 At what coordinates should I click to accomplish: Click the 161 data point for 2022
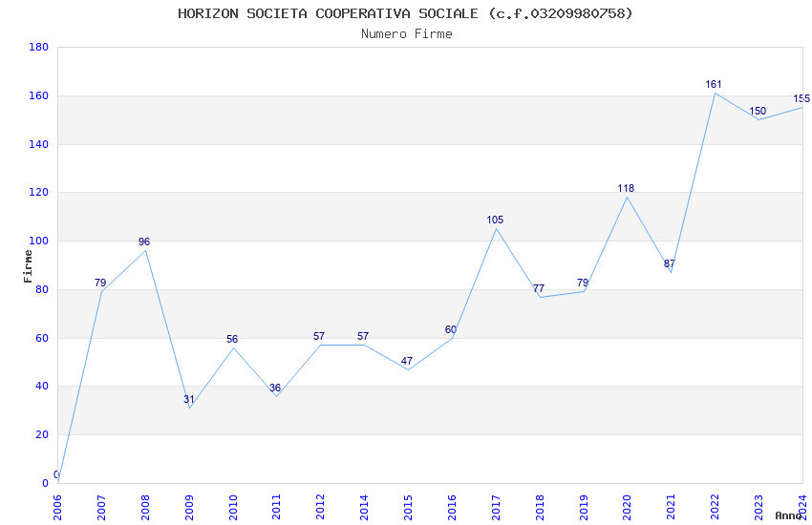pyautogui.click(x=713, y=84)
